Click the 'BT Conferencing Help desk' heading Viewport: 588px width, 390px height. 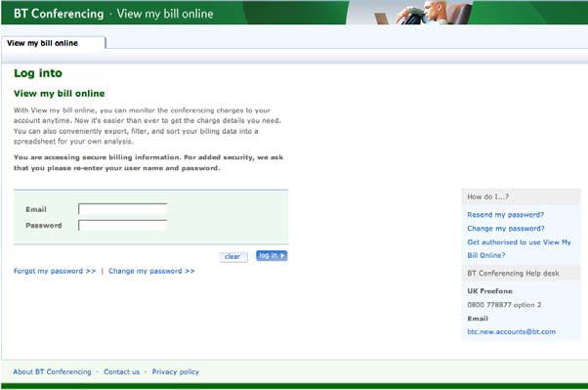(513, 274)
